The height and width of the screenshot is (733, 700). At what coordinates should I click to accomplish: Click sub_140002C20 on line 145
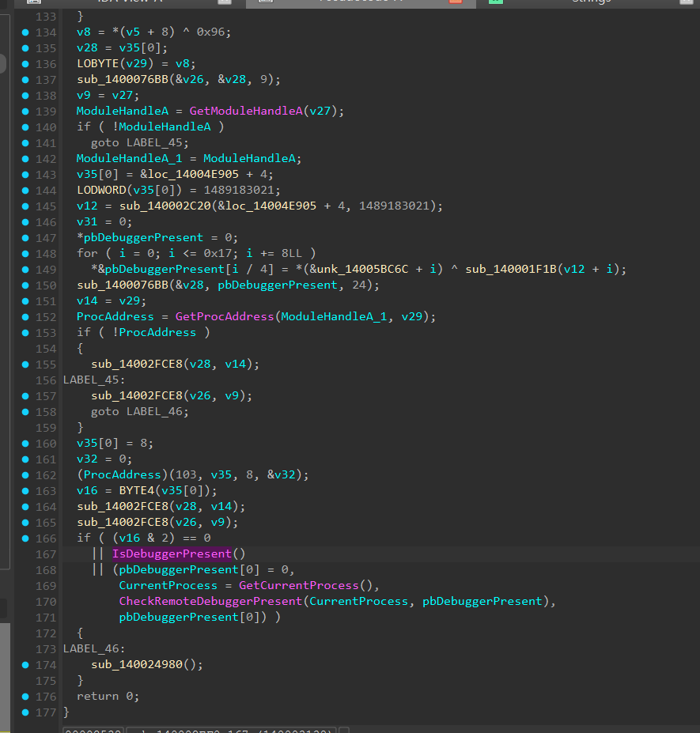coord(165,206)
